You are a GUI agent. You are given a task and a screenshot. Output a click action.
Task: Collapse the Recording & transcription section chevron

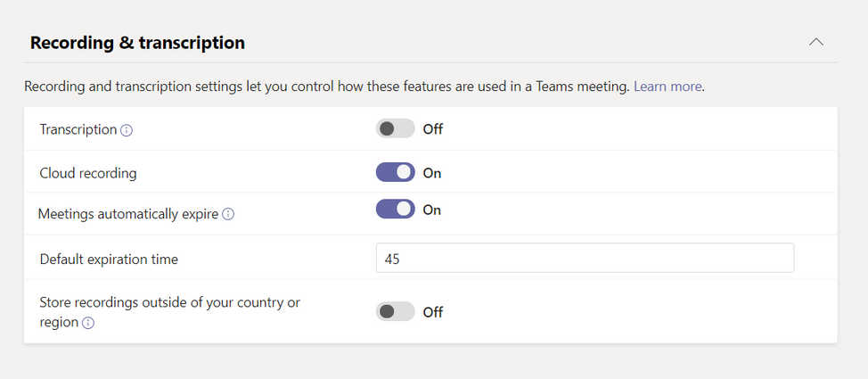816,42
